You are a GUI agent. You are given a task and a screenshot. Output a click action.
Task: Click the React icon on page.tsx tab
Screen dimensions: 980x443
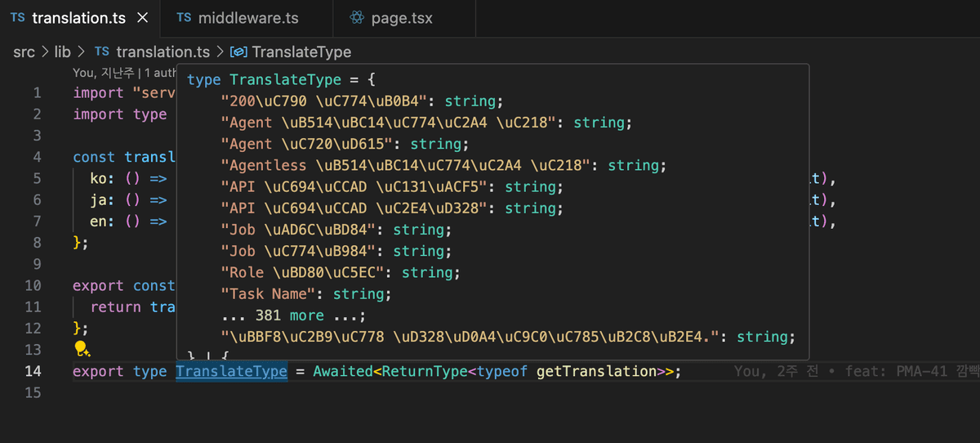pyautogui.click(x=355, y=18)
